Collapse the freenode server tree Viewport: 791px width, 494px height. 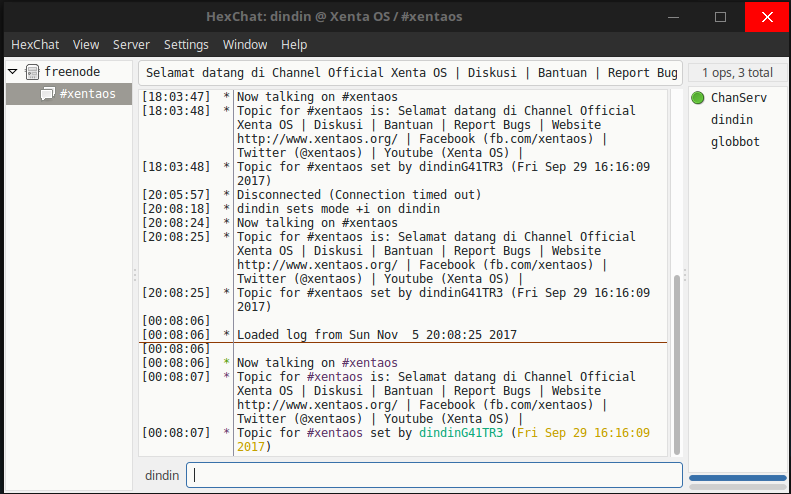tap(13, 72)
